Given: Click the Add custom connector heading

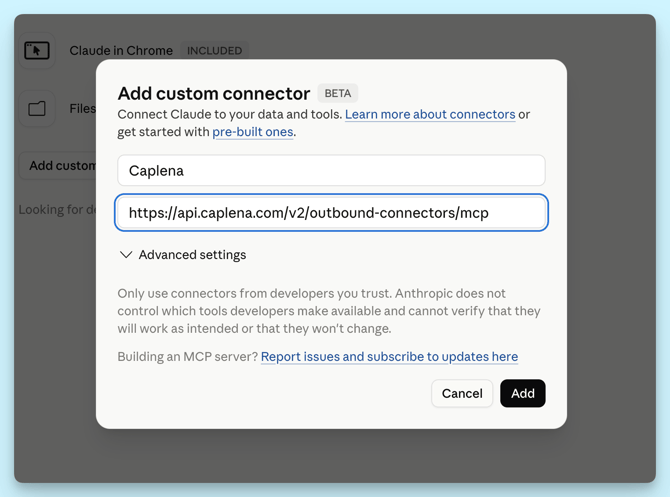Looking at the screenshot, I should point(214,94).
